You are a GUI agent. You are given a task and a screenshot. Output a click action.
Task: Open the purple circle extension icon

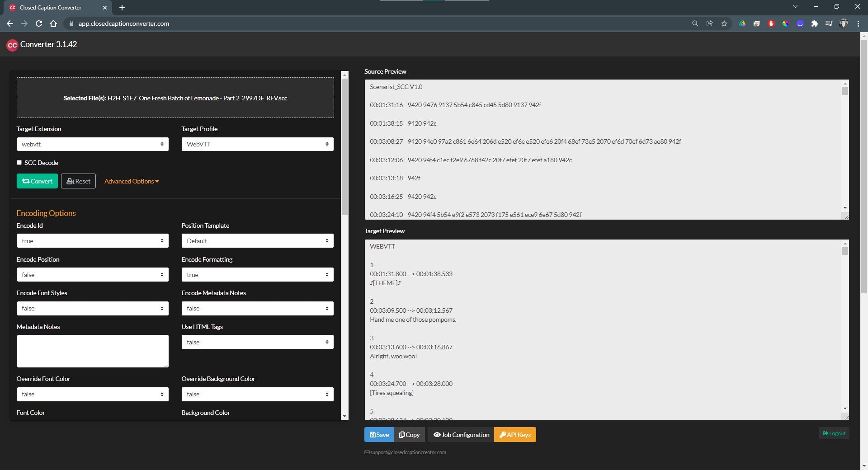(800, 23)
